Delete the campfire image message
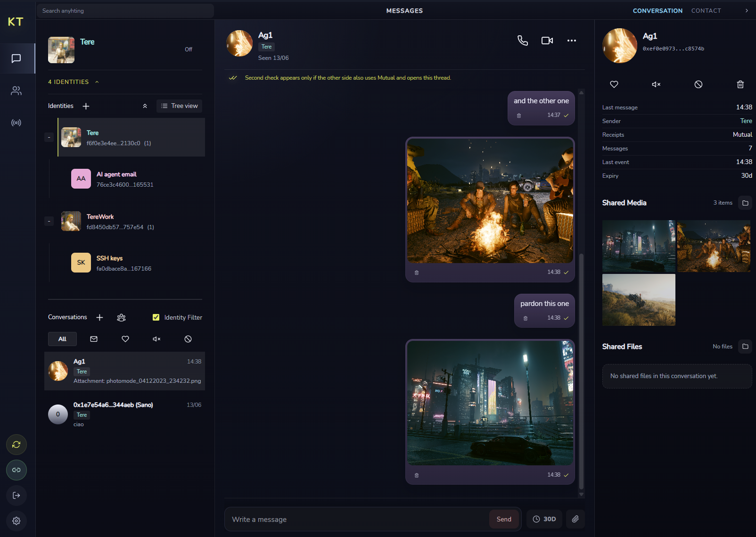756x537 pixels. pyautogui.click(x=417, y=273)
